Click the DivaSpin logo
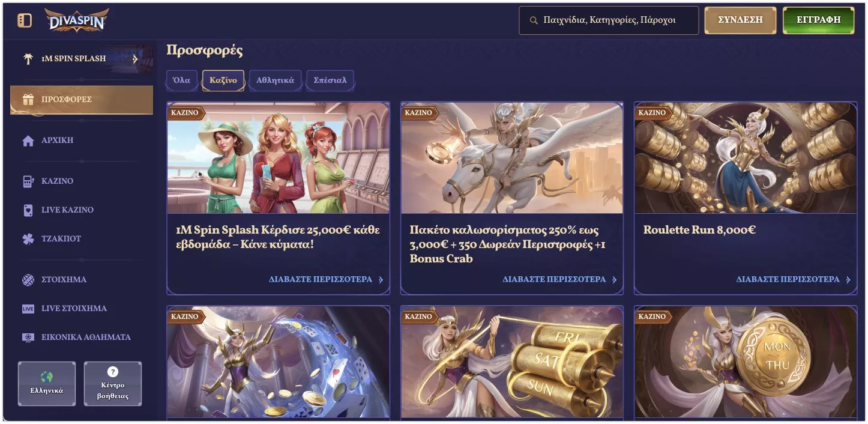The height and width of the screenshot is (424, 868). [77, 21]
